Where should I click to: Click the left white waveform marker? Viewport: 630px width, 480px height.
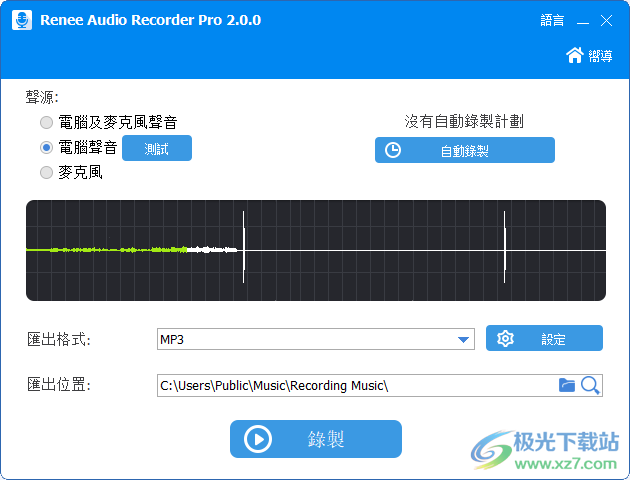click(243, 247)
